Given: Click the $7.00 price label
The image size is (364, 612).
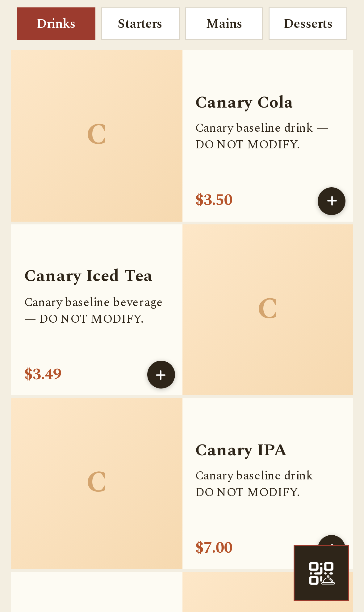Looking at the screenshot, I should pos(214,547).
